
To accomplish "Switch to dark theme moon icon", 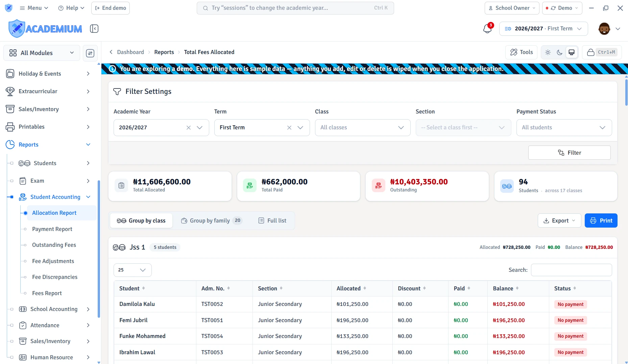I will (x=560, y=52).
